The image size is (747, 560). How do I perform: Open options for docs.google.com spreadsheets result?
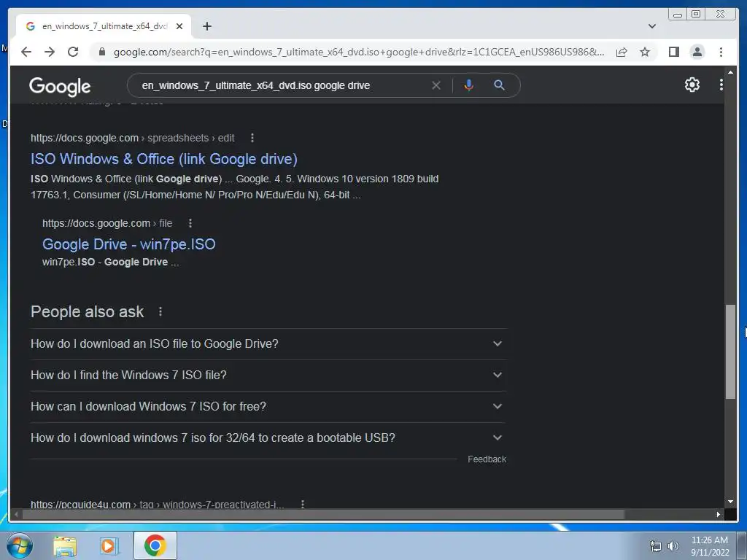(252, 138)
